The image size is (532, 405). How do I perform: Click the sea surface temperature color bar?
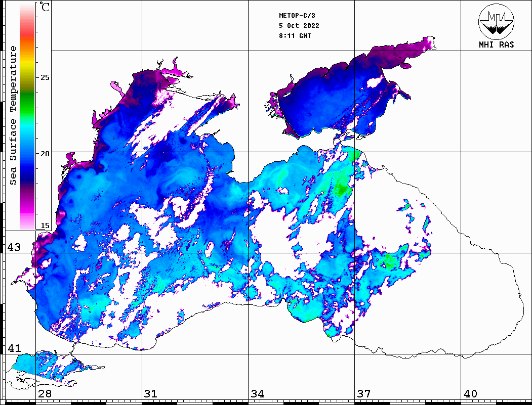pyautogui.click(x=27, y=116)
